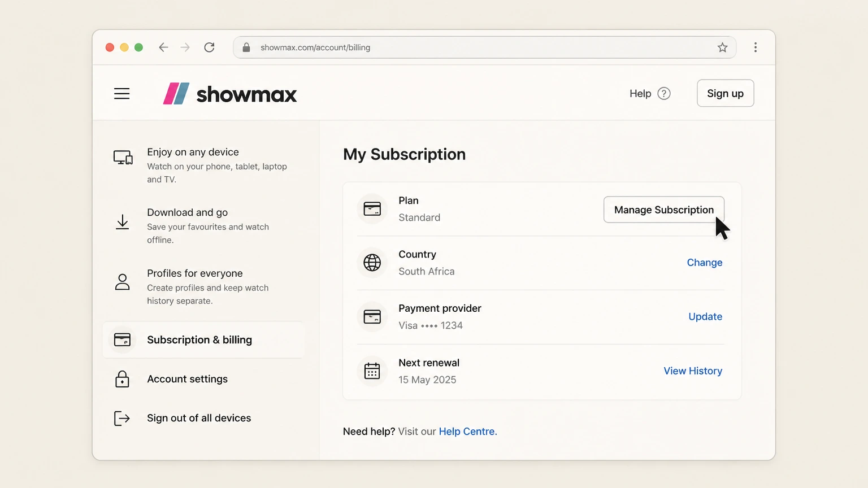Click the Showmax logo
868x488 pixels.
[x=230, y=94]
